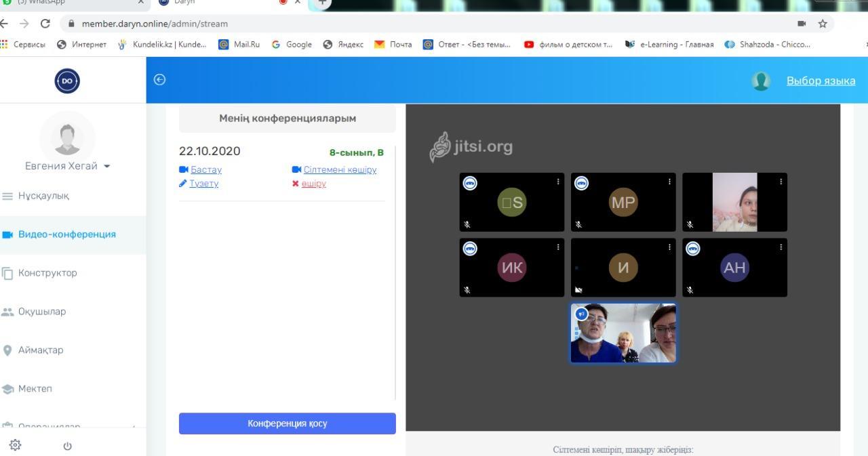
Task: Bookmark this page with the star icon
Action: point(823,24)
